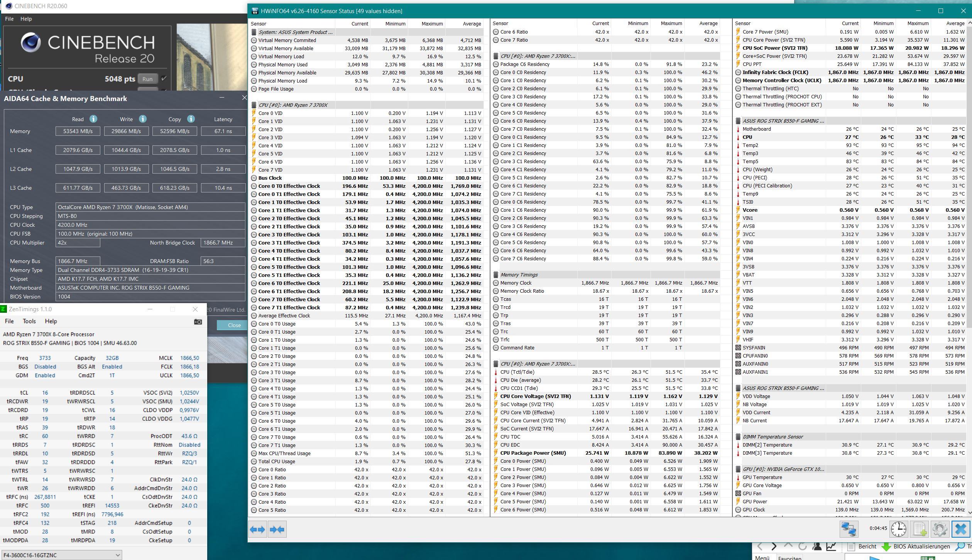The image size is (972, 560).
Task: Select the CPUFANIN0 fan sensor row
Action: pyautogui.click(x=852, y=356)
